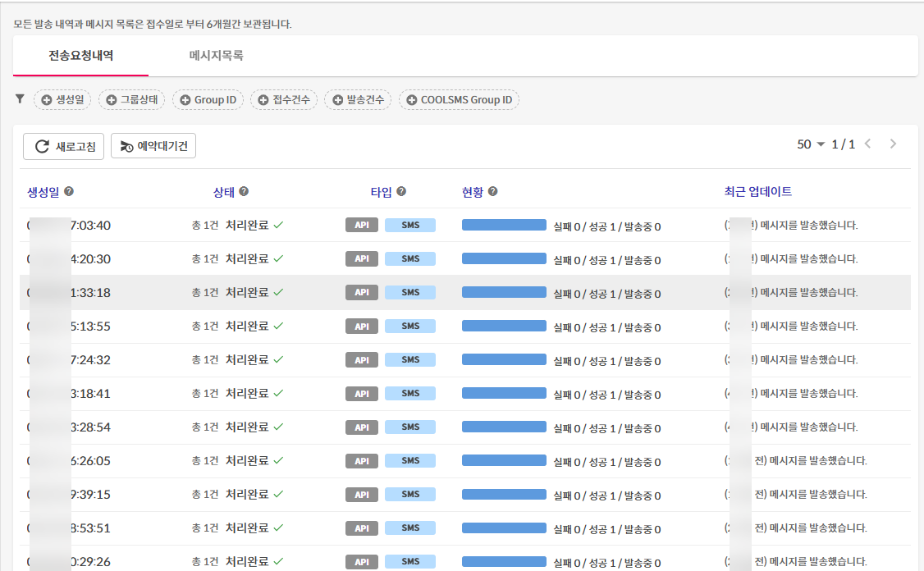This screenshot has width=924, height=571.
Task: Add the 생성일 filter chip
Action: pos(62,99)
